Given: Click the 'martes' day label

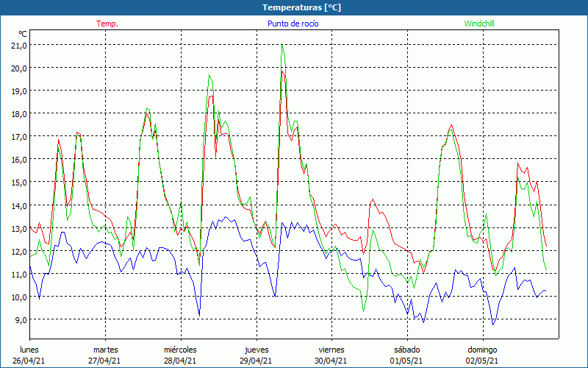Looking at the screenshot, I should pos(105,350).
